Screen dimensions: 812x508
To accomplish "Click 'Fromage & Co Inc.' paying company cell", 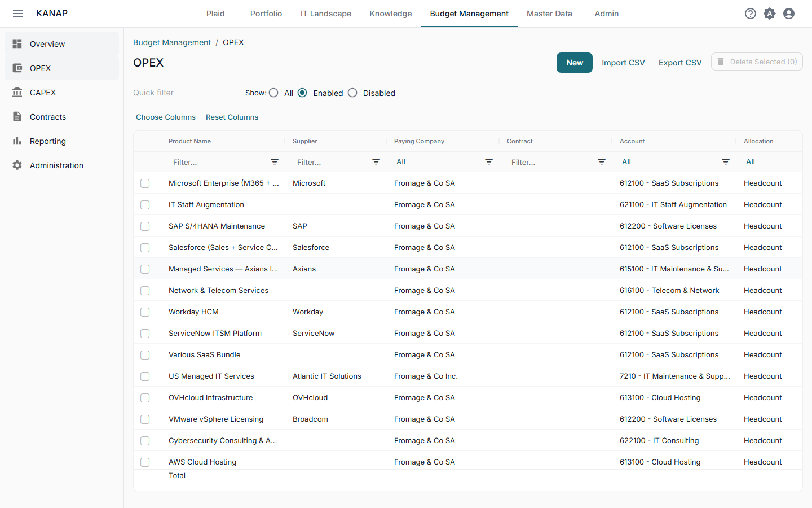I will pos(426,376).
